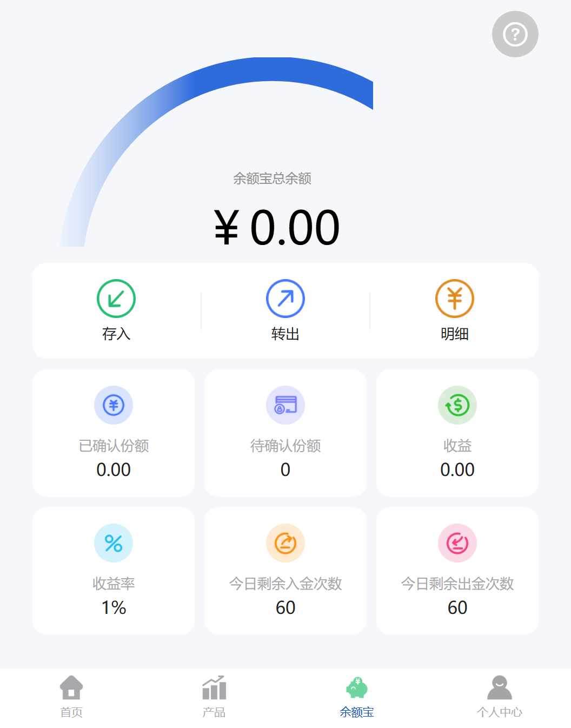This screenshot has height=728, width=571.
Task: Click the 存入 label text
Action: click(x=116, y=334)
